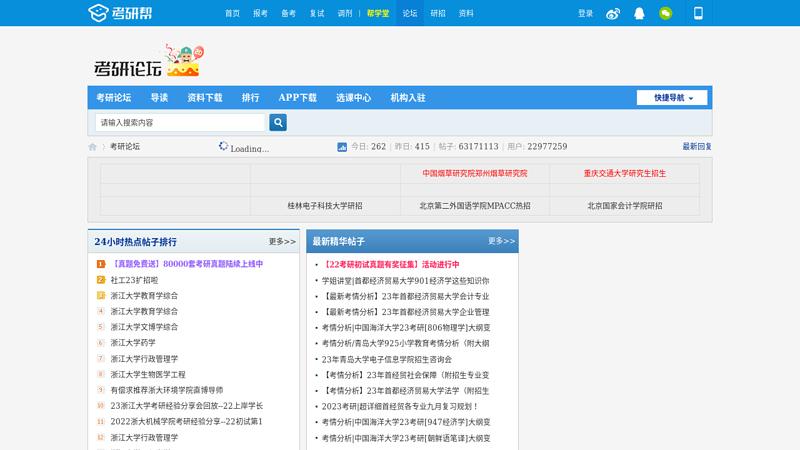Click the 登录 login link
The height and width of the screenshot is (450, 800).
585,13
